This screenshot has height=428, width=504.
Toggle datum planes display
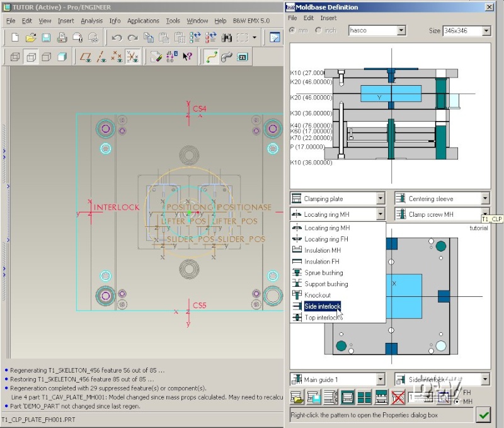tap(86, 57)
